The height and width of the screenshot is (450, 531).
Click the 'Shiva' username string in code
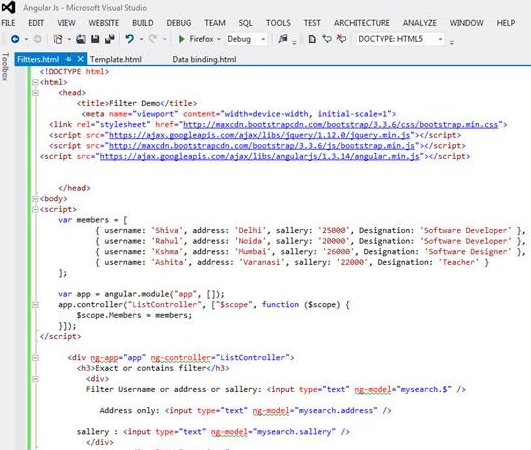click(x=167, y=231)
